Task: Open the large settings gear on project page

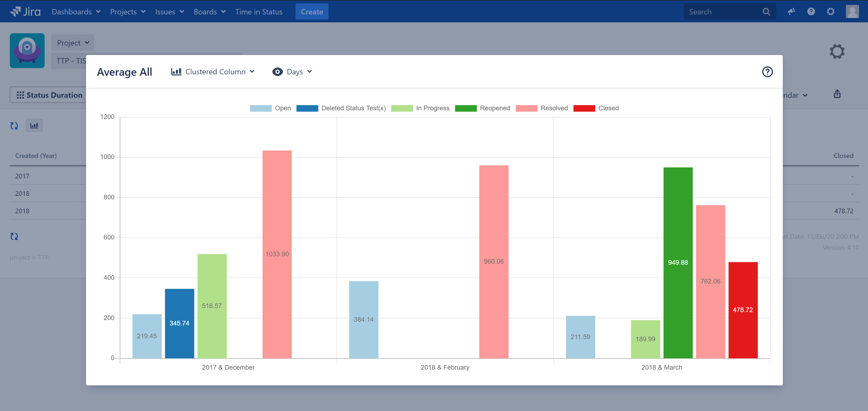Action: (x=837, y=51)
